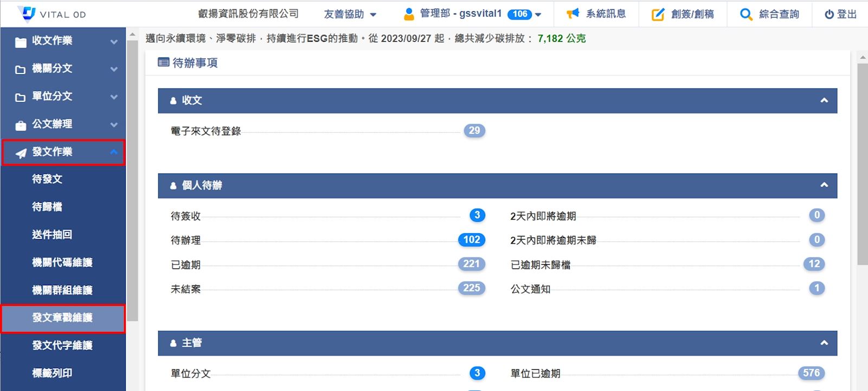Click the user avatar icon beside 管理部
Viewport: 868px width, 391px height.
(409, 14)
